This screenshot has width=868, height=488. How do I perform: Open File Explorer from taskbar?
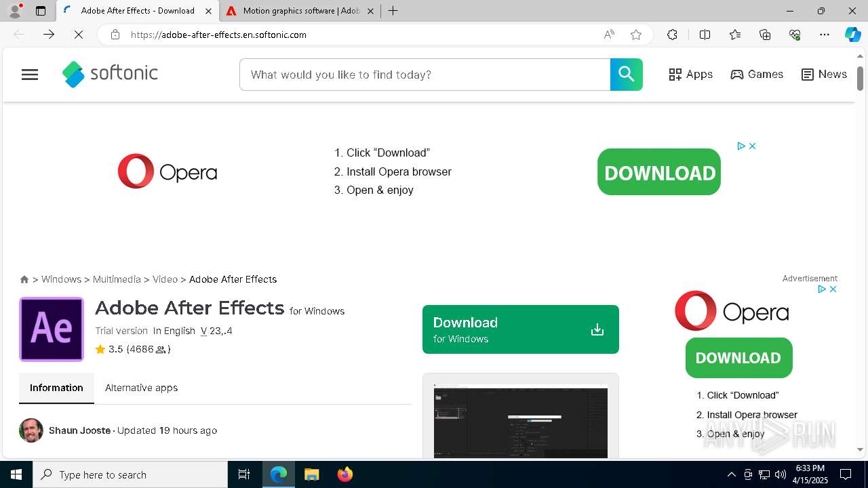pos(311,474)
